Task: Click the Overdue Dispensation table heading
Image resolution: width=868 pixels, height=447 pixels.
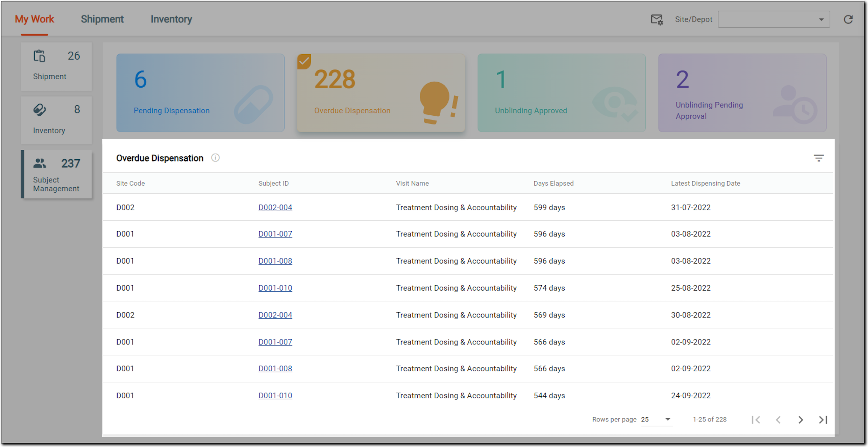Action: (x=160, y=158)
